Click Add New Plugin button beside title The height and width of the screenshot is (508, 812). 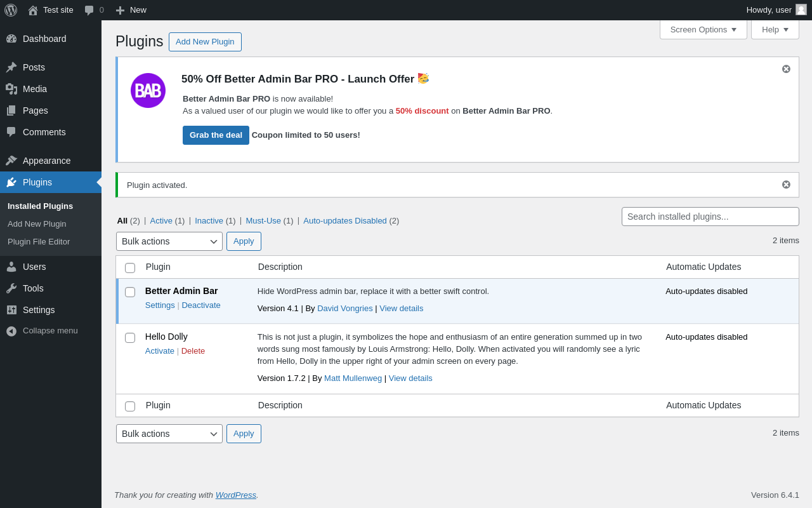(x=205, y=42)
